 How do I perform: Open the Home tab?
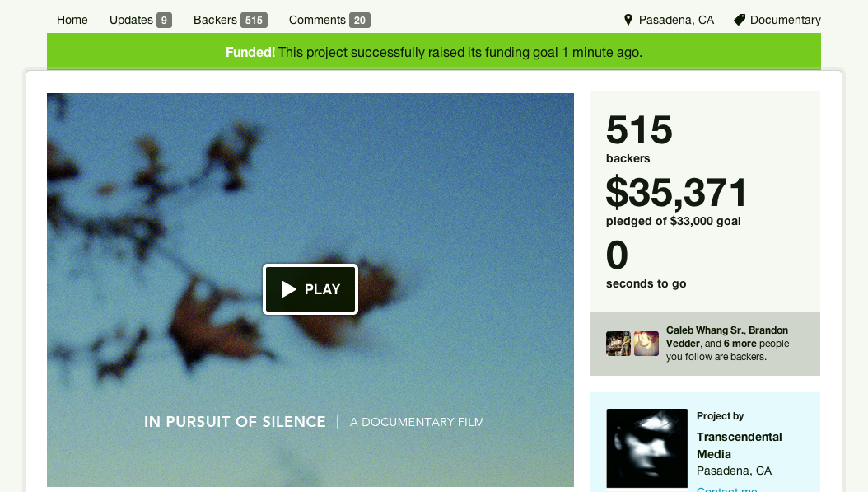coord(72,20)
